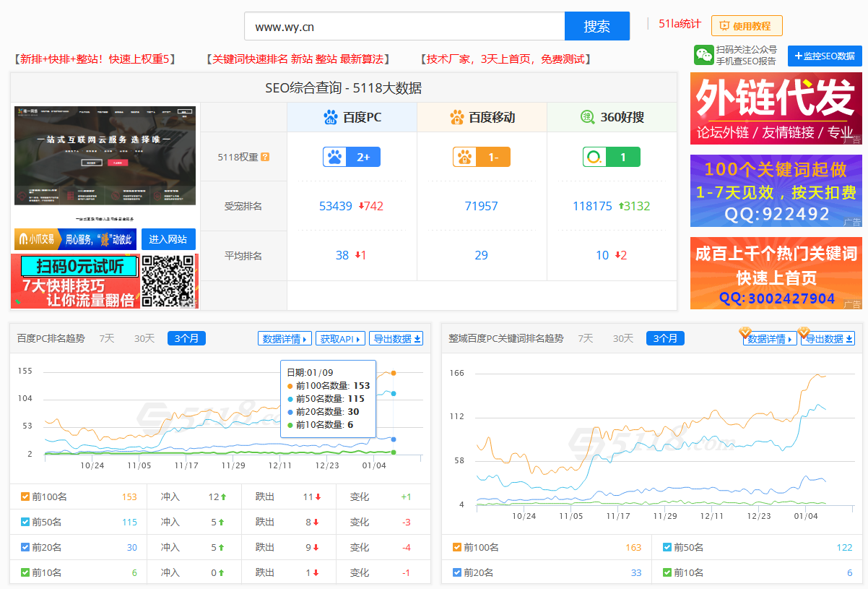Screen dimensions: 868x589
Task: Expand the 获取API button
Action: click(x=340, y=339)
